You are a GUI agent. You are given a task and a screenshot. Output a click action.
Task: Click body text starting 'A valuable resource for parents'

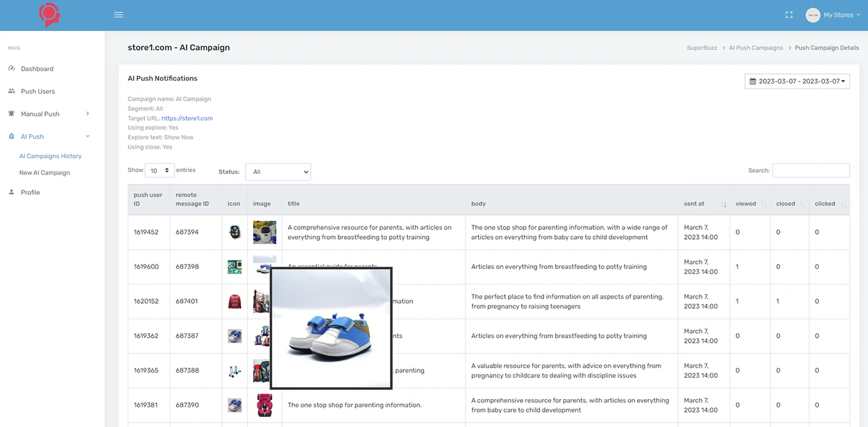566,370
